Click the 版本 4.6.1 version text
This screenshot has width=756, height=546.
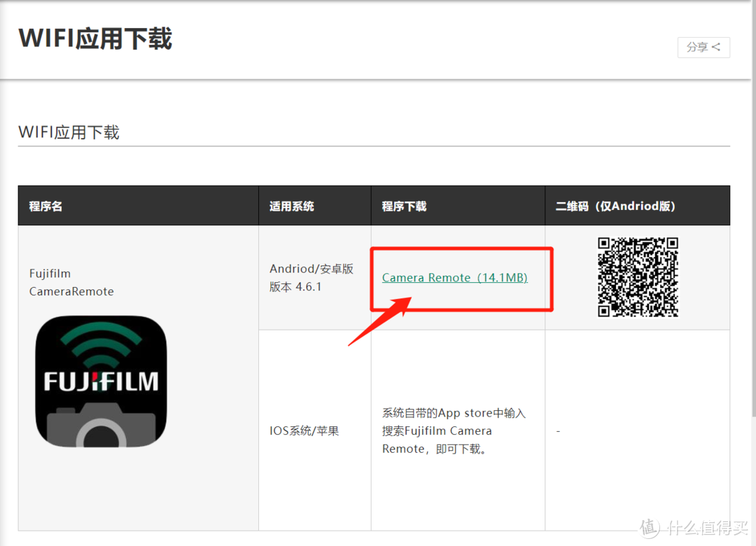[295, 287]
